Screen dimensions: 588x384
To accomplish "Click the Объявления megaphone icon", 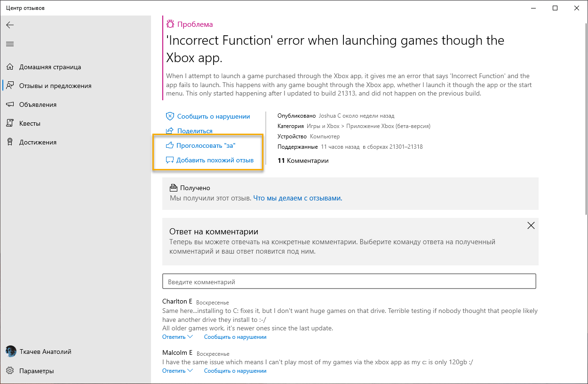I will pos(10,104).
